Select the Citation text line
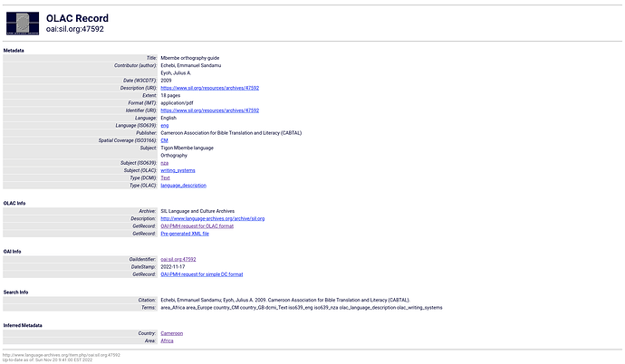Image resolution: width=625 pixels, height=364 pixels. [x=285, y=301]
